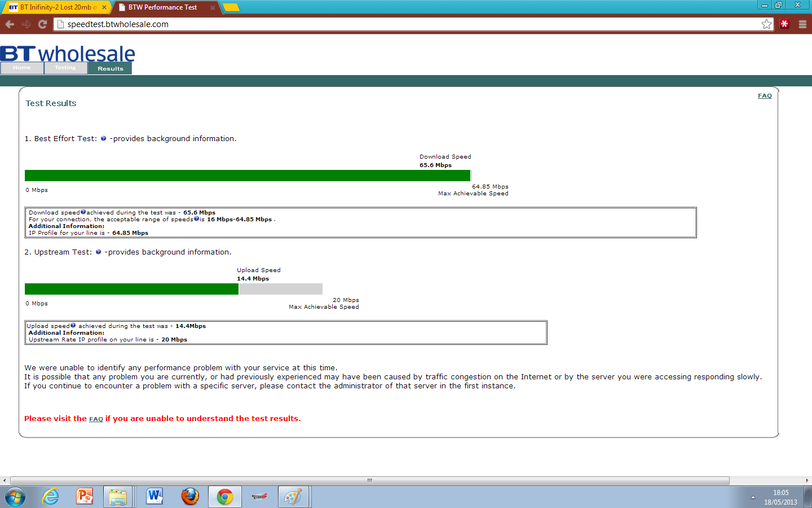Bookmark this page with the star icon

[x=766, y=24]
